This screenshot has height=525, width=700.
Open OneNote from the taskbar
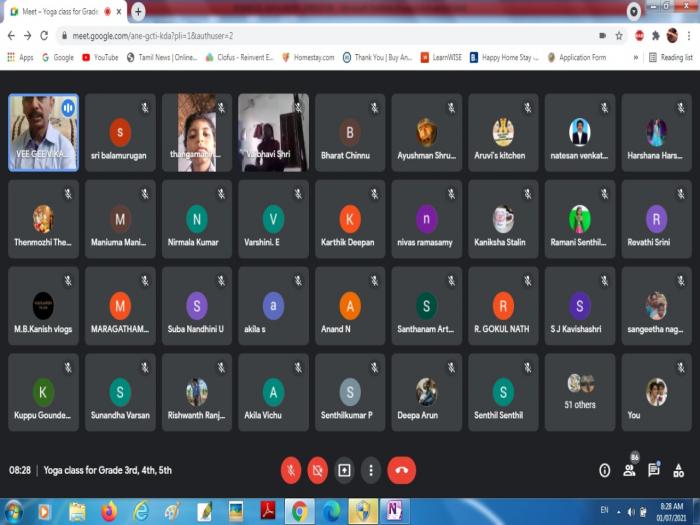coord(395,512)
